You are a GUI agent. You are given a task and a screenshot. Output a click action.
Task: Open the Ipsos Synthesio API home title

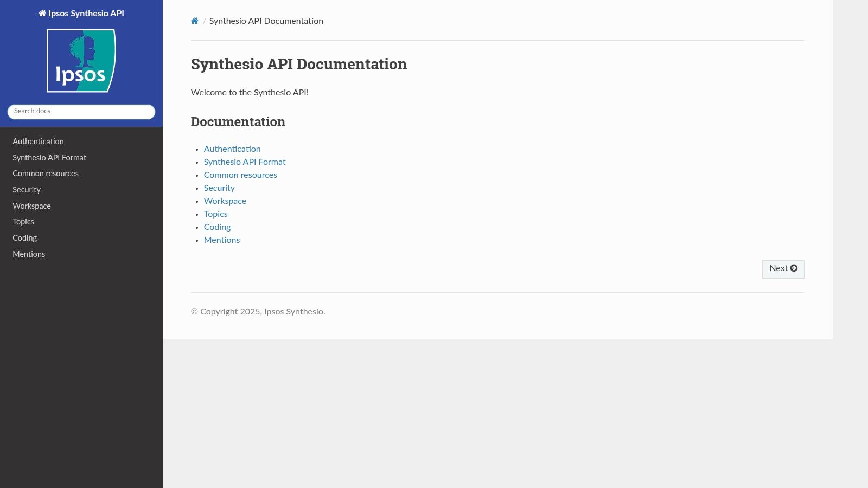click(81, 14)
